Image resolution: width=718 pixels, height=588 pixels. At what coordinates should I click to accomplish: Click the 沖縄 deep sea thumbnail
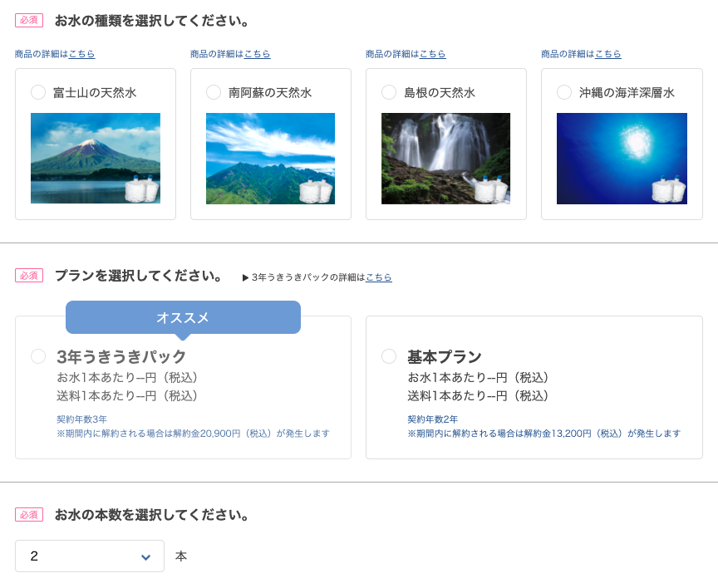(x=622, y=159)
